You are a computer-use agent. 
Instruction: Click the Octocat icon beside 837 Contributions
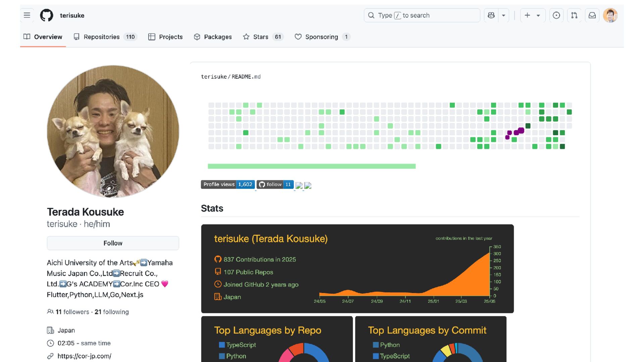(x=218, y=259)
